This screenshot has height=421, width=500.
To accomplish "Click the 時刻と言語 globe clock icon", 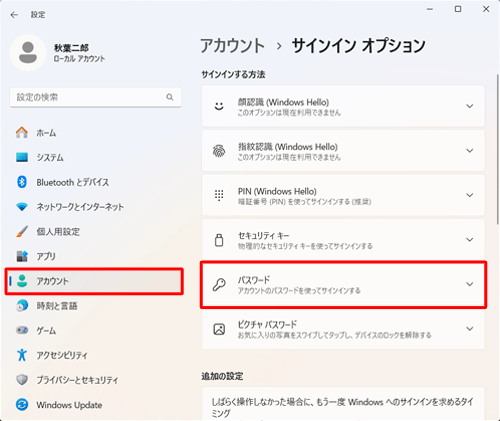I will pyautogui.click(x=22, y=306).
